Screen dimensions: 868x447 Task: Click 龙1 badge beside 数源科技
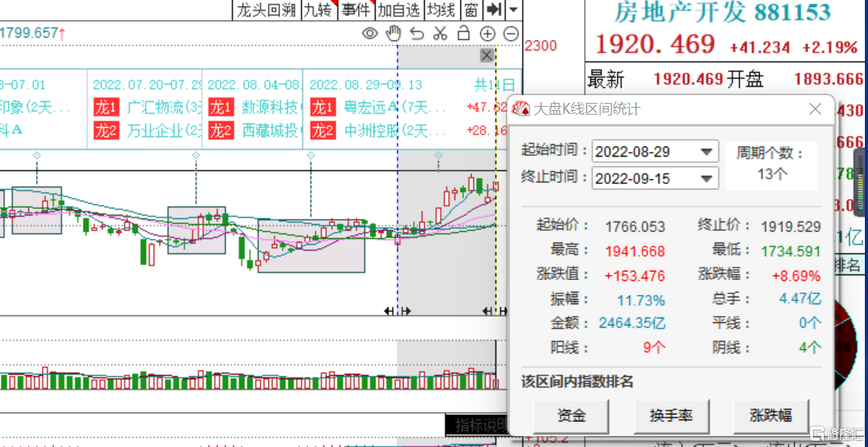click(x=220, y=107)
